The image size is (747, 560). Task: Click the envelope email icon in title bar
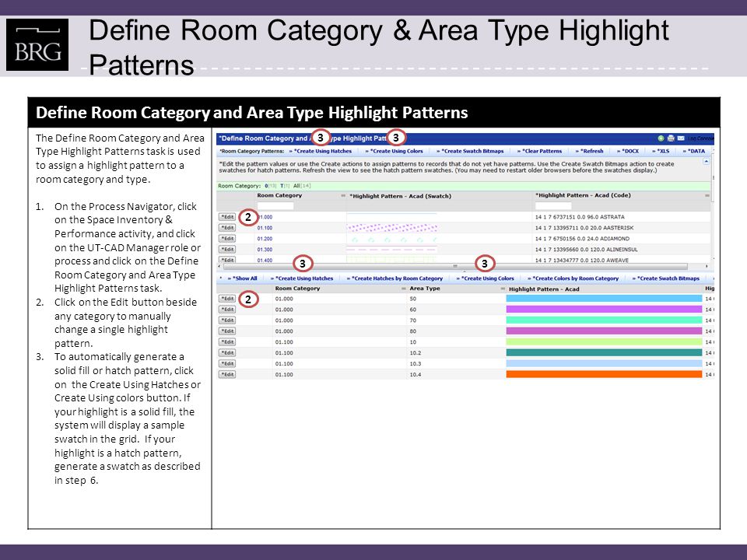[681, 138]
